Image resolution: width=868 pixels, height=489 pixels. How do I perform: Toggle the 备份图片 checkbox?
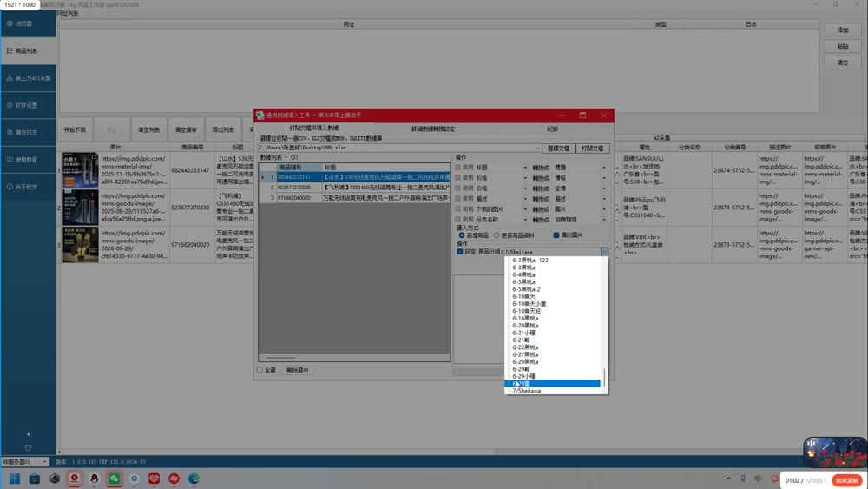tap(556, 235)
